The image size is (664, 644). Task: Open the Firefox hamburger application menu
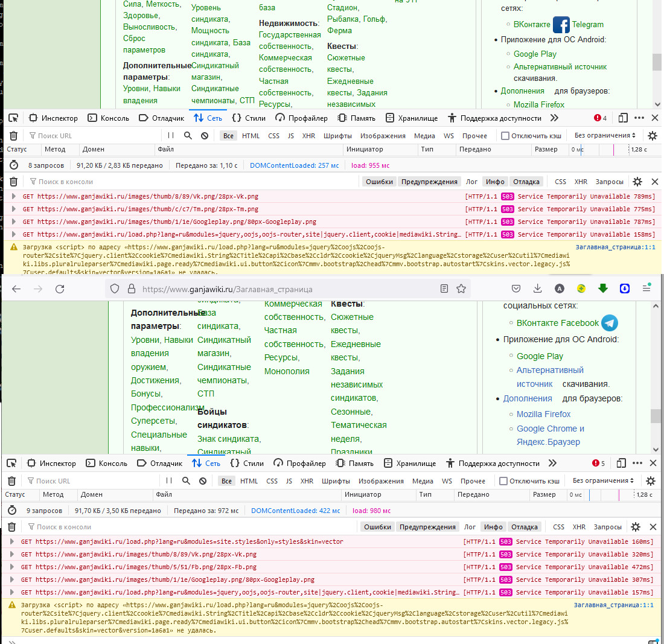[646, 289]
